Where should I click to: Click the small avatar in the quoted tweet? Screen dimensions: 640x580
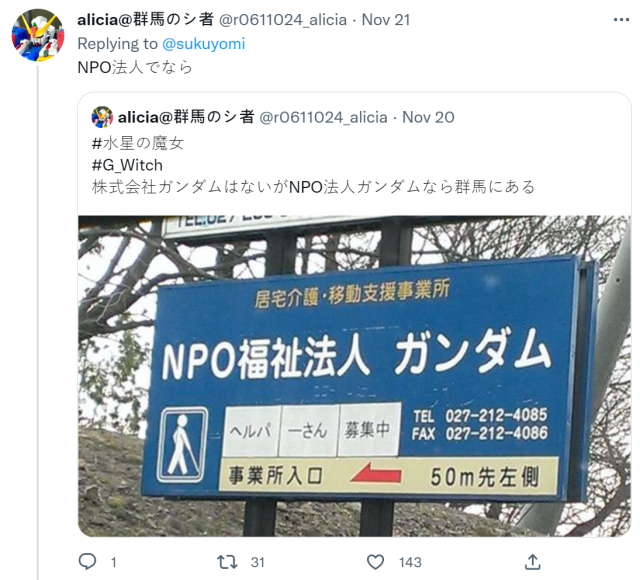pos(102,117)
